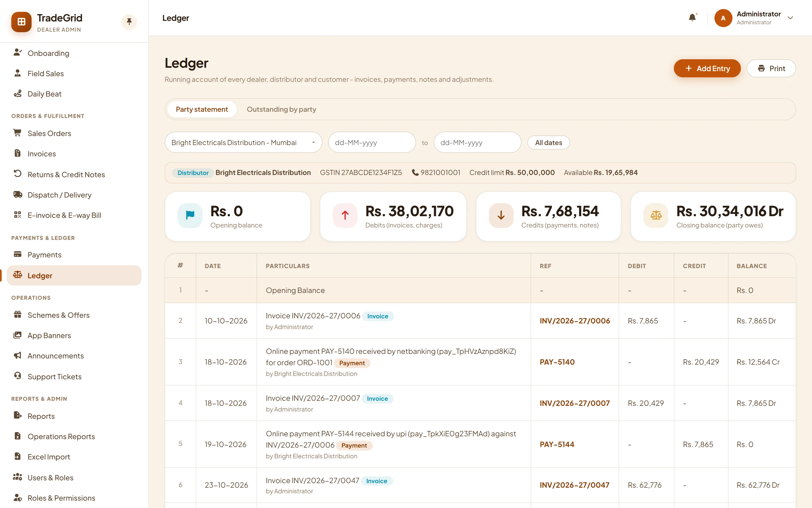Open the notifications bell

[692, 18]
